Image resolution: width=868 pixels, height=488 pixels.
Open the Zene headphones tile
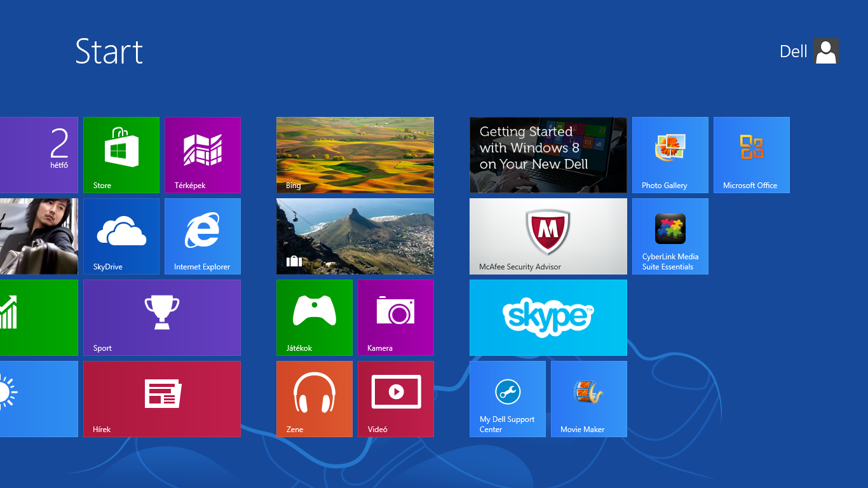[x=315, y=399]
